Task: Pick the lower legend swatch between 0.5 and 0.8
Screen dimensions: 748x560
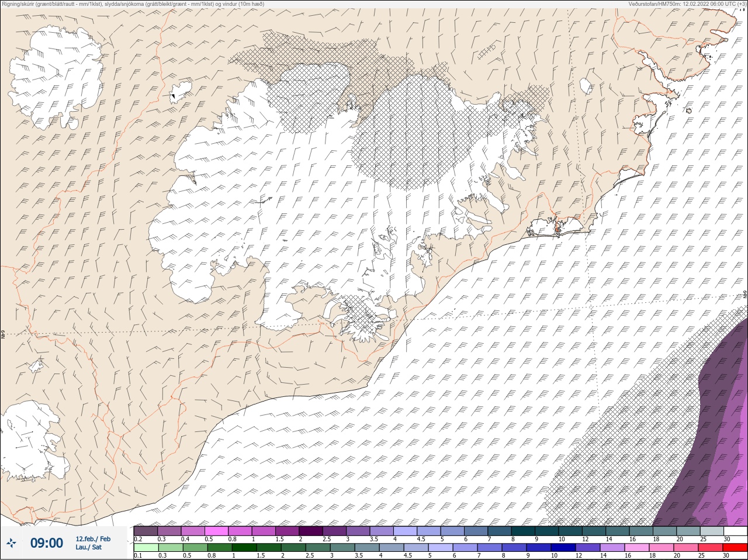Action: point(195,548)
